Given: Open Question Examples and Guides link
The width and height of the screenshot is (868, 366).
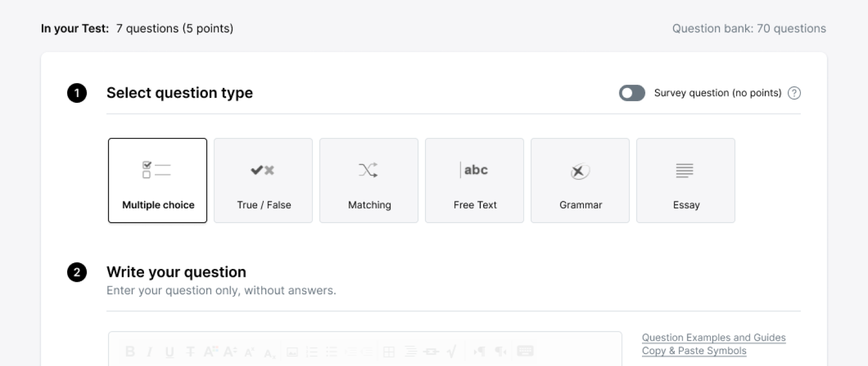Looking at the screenshot, I should 714,338.
